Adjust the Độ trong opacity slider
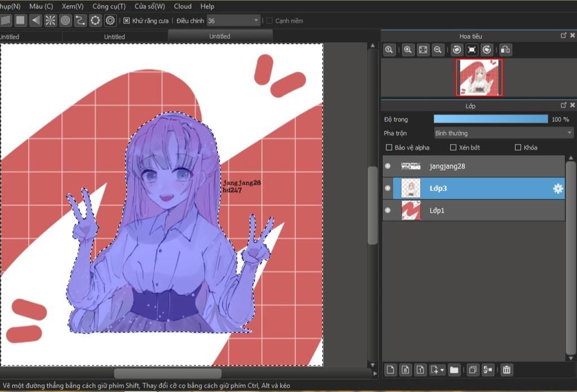 pyautogui.click(x=491, y=119)
